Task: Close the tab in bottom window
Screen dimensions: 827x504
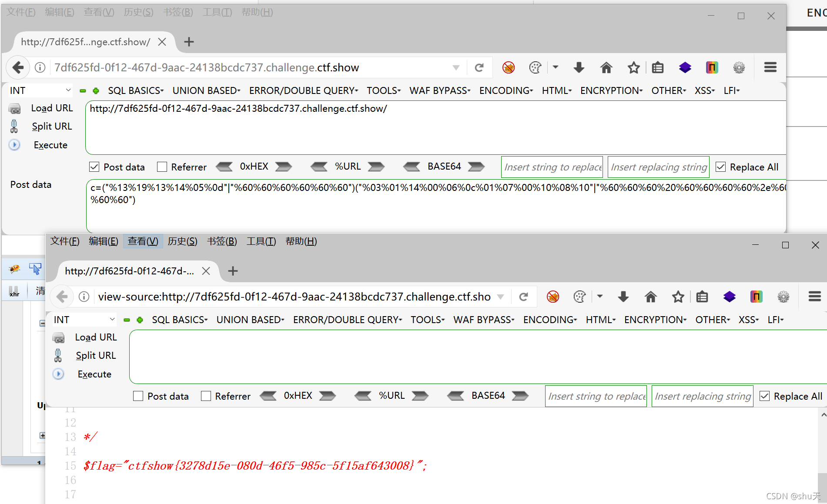Action: (x=206, y=271)
